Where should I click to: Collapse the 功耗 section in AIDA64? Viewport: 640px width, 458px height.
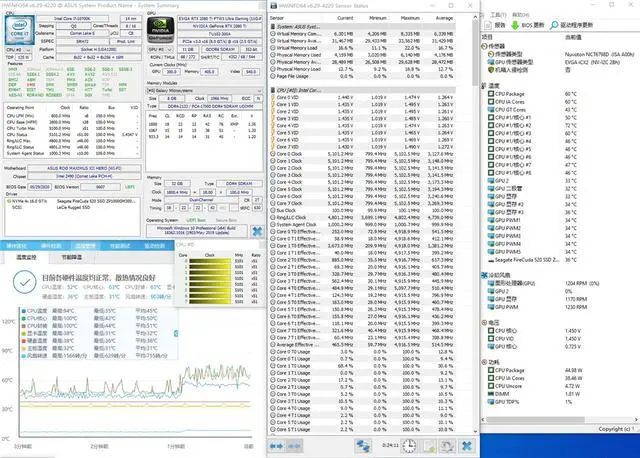484,362
